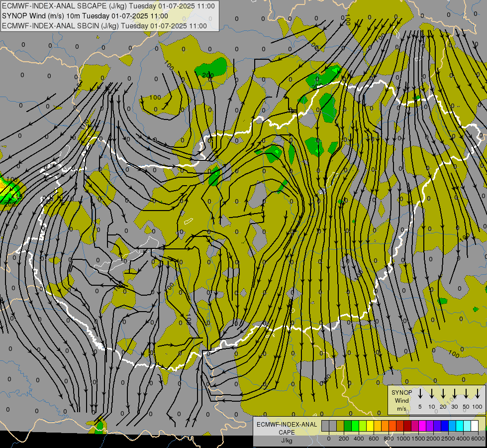Click the 5 m/s wind arrow in SYNOP legend
This screenshot has width=487, height=448.
coord(420,393)
